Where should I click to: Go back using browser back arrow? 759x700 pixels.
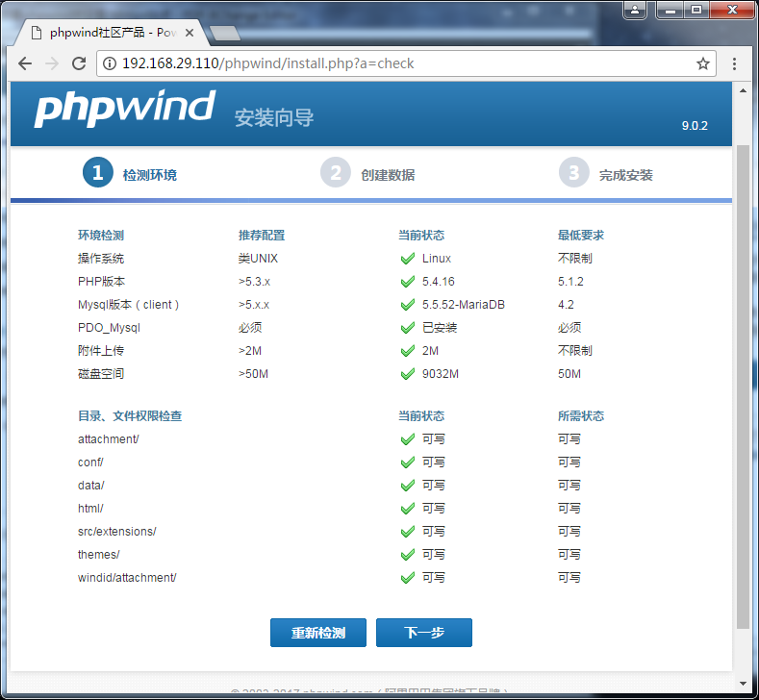point(25,63)
